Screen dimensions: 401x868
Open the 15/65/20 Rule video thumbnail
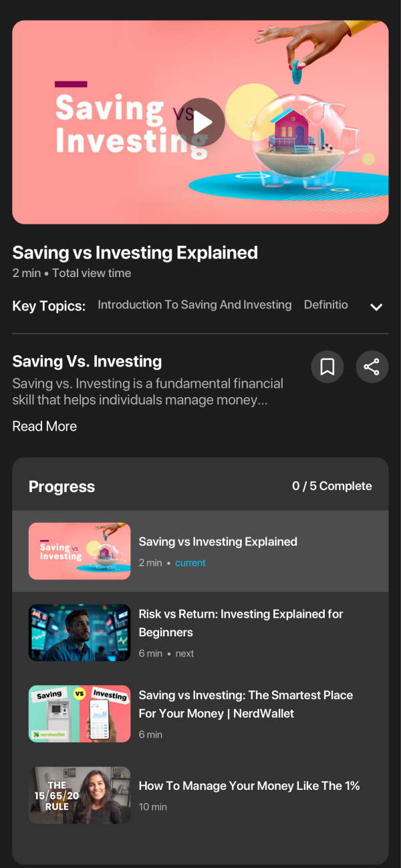[80, 795]
